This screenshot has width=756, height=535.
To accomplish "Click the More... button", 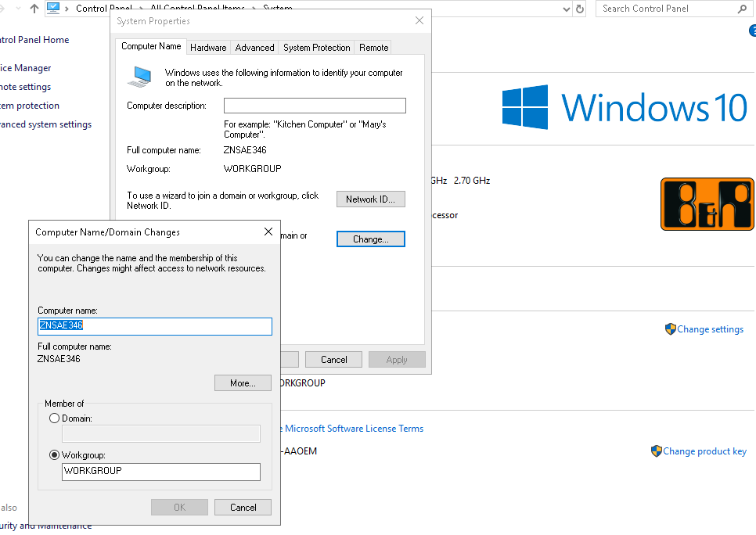I will (x=243, y=383).
